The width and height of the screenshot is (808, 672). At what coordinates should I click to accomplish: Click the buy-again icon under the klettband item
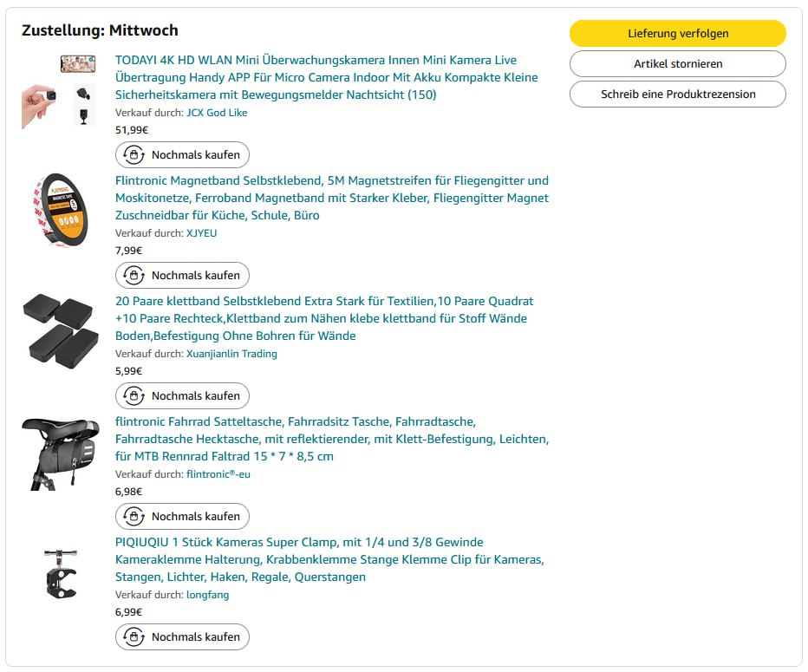[x=134, y=396]
